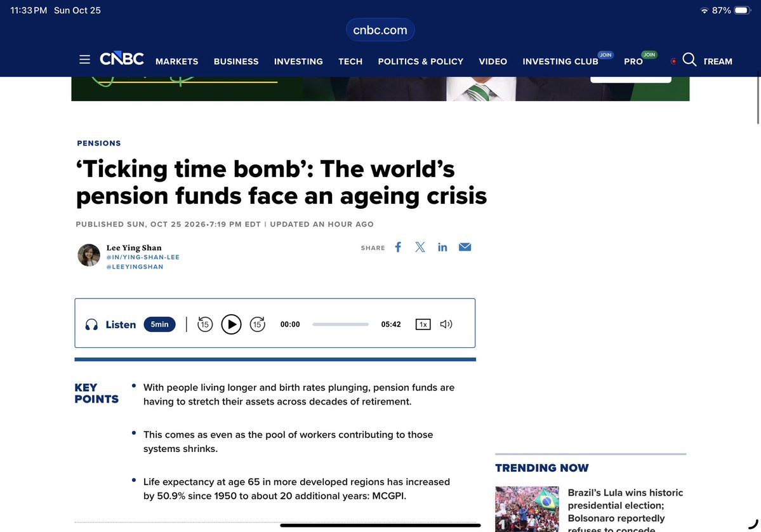
Task: Open the search magnifier icon
Action: [x=689, y=60]
